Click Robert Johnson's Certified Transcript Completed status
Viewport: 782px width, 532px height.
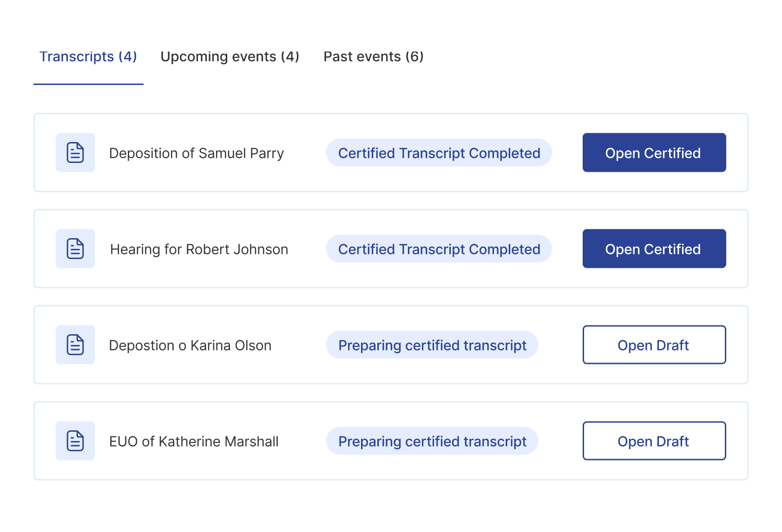(x=439, y=249)
